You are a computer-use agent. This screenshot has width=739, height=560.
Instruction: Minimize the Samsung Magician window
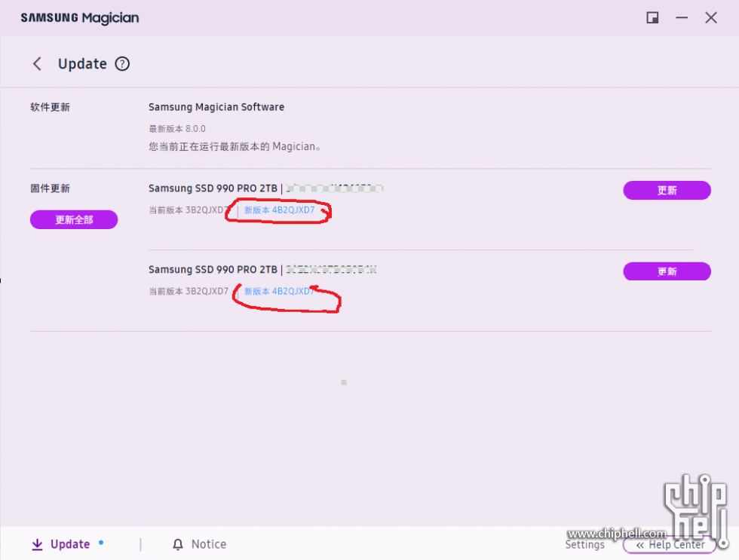tap(682, 18)
